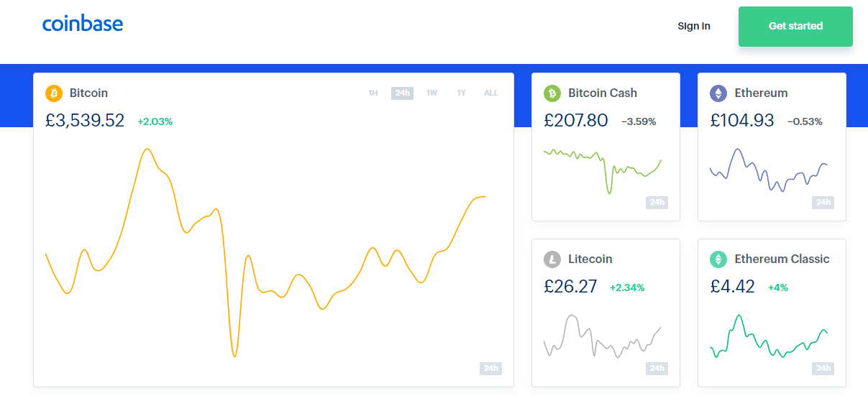Open the Ethereum price chart card
The width and height of the screenshot is (868, 396).
pyautogui.click(x=772, y=147)
